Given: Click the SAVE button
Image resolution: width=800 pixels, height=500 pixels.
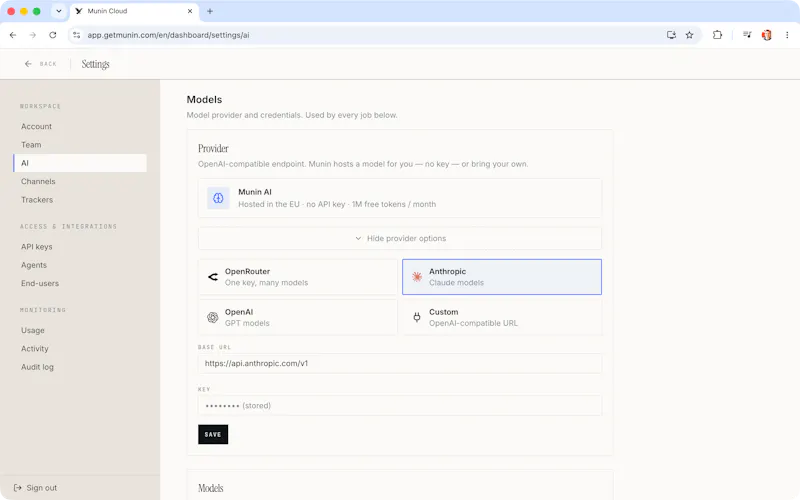Looking at the screenshot, I should pyautogui.click(x=213, y=435).
